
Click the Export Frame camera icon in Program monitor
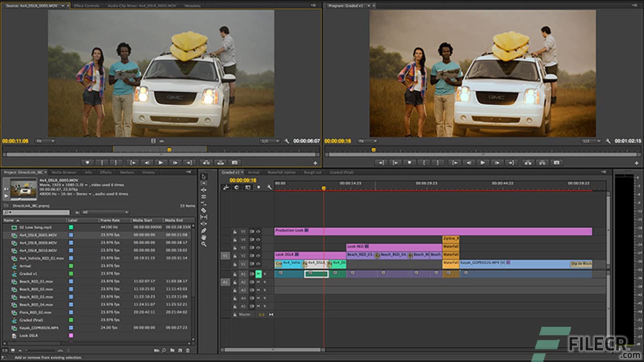tap(557, 162)
